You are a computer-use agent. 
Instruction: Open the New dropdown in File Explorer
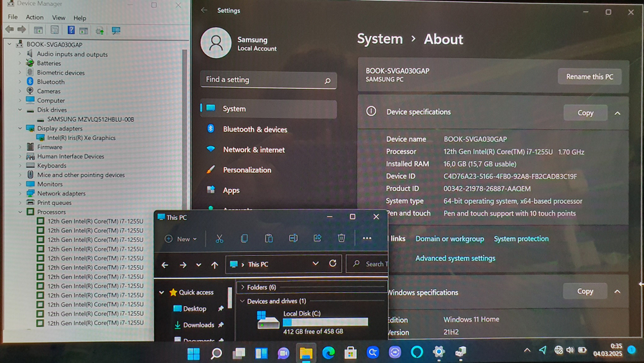coord(182,239)
